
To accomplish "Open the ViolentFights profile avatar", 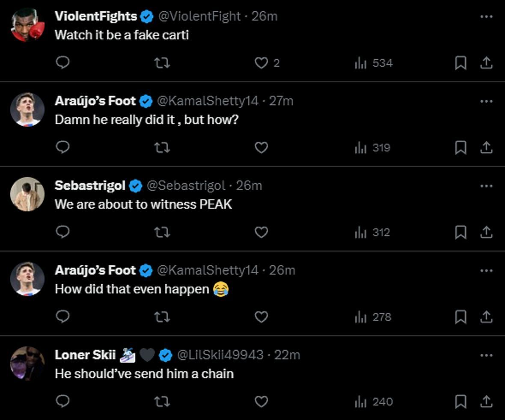I will pos(27,25).
